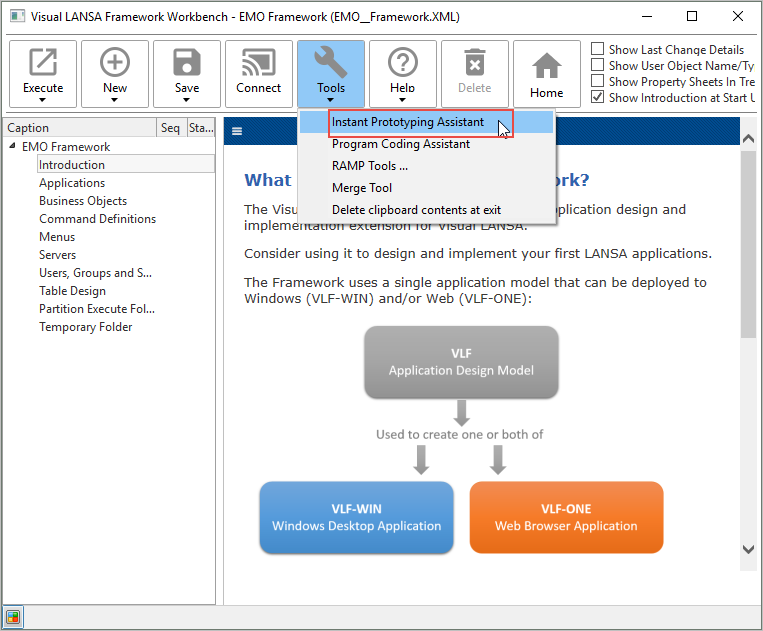Select Applications in the tree

pos(72,182)
